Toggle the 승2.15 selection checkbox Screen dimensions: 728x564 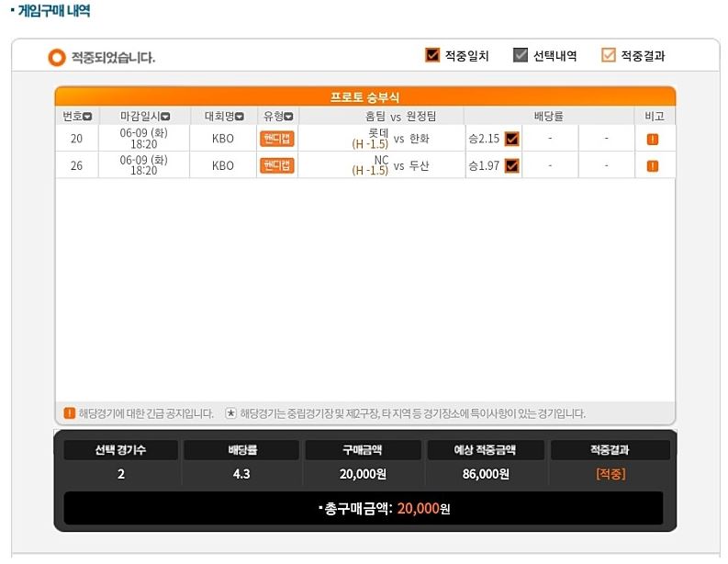(x=511, y=139)
